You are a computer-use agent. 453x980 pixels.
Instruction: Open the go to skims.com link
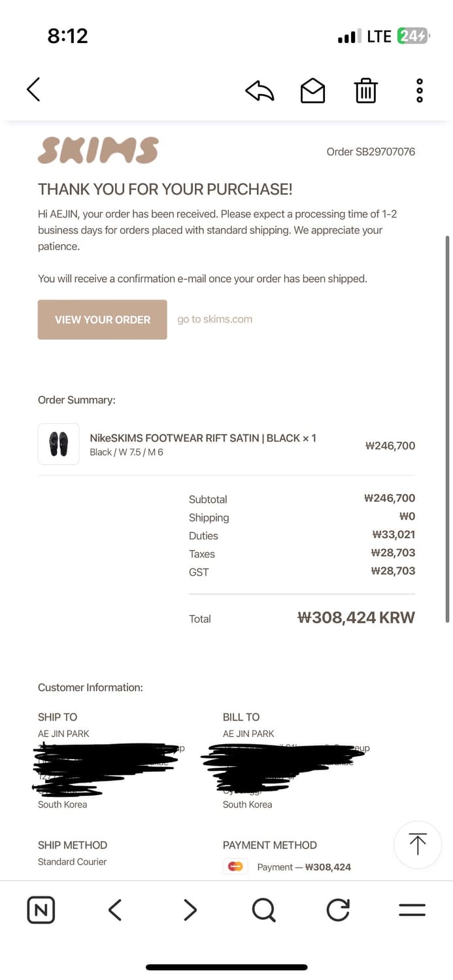click(214, 319)
